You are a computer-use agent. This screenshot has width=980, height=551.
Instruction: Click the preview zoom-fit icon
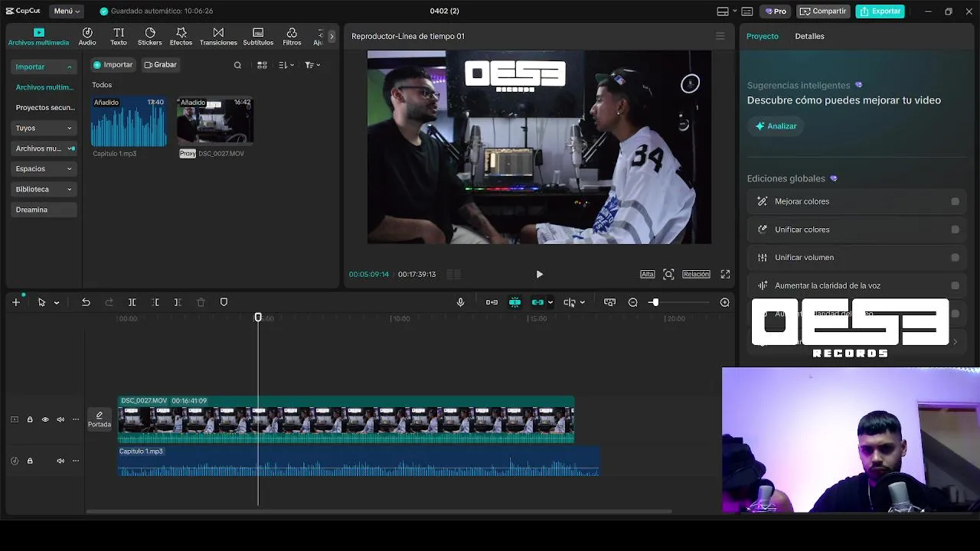(668, 274)
